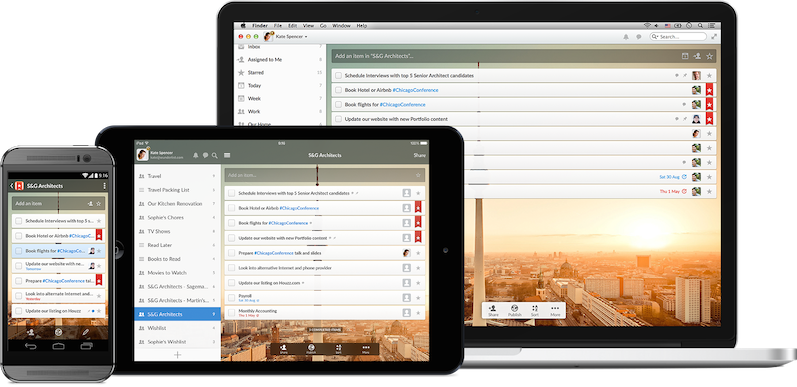Tap the Share button at the iPad's top right
The image size is (797, 387).
pos(420,155)
